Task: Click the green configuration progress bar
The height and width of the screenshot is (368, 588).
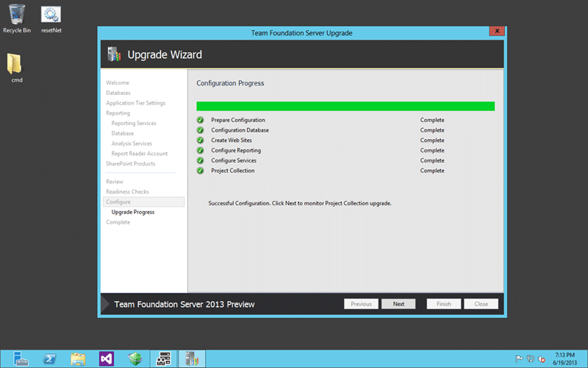Action: tap(345, 106)
